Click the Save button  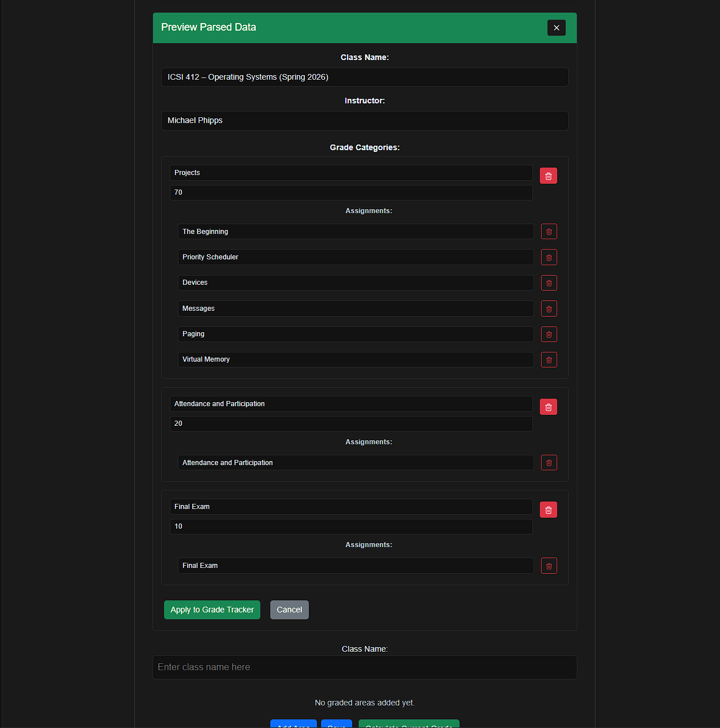coord(336,726)
